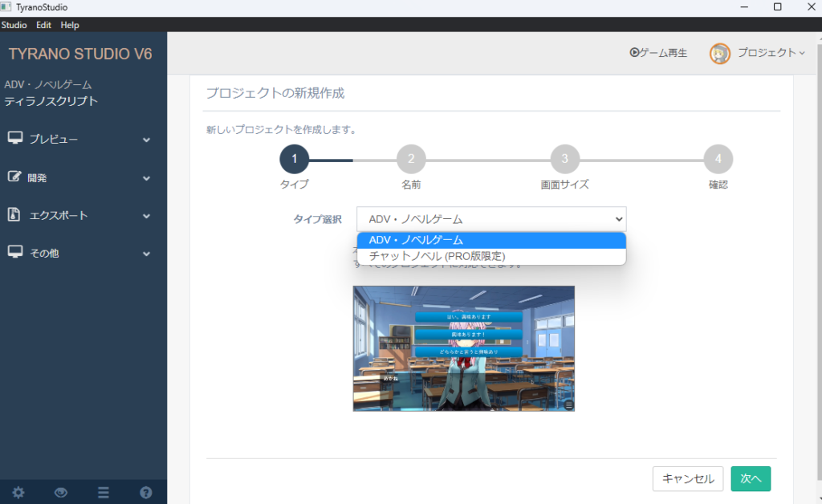This screenshot has height=504, width=822.
Task: Click the edit pencil icon beside 開発
Action: tap(14, 177)
